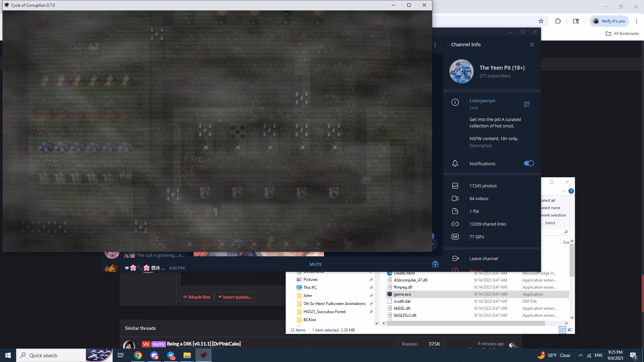Select game.exe in the file list

pos(402,294)
